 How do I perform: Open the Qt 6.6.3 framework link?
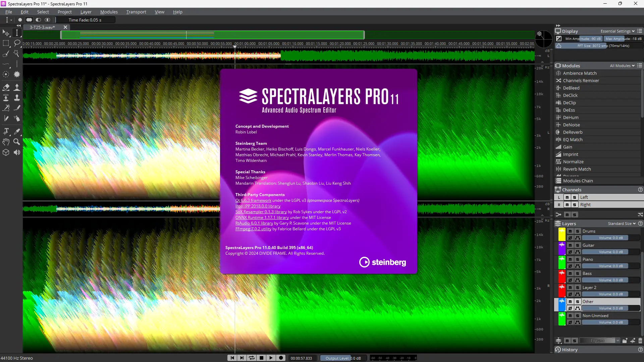coord(253,200)
